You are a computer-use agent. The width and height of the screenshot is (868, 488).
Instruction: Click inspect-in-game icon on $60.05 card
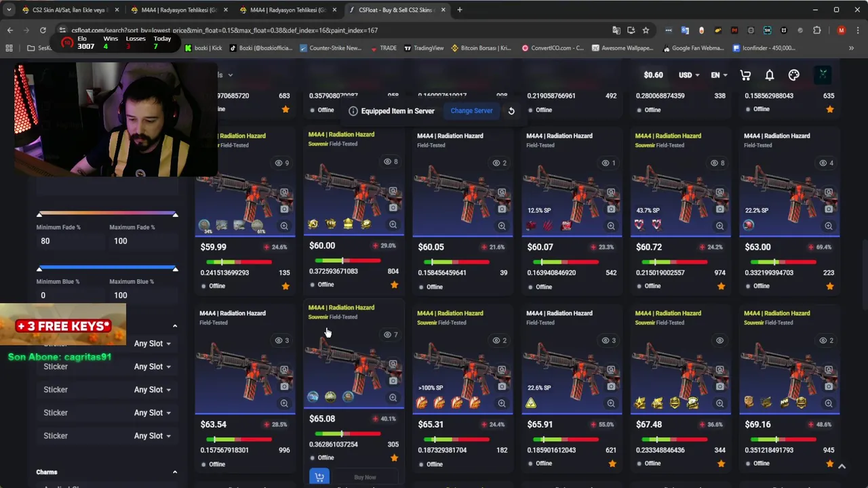point(502,192)
